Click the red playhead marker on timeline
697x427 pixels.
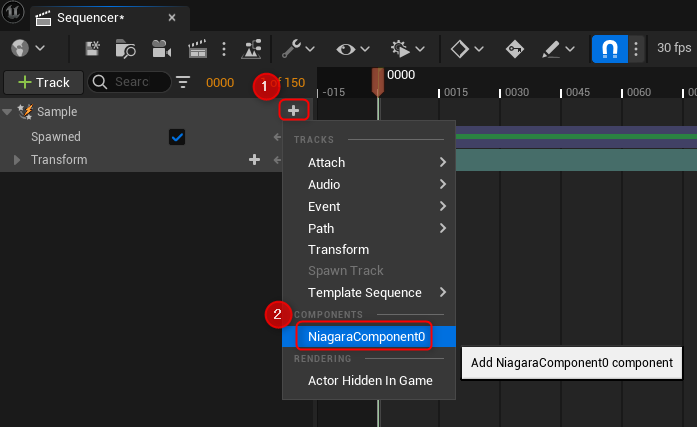click(x=377, y=82)
